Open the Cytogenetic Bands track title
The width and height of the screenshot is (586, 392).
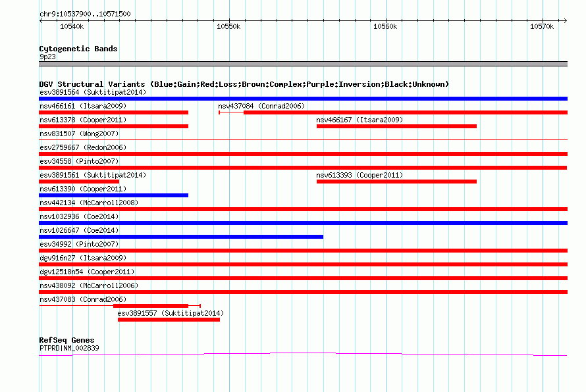(x=78, y=49)
